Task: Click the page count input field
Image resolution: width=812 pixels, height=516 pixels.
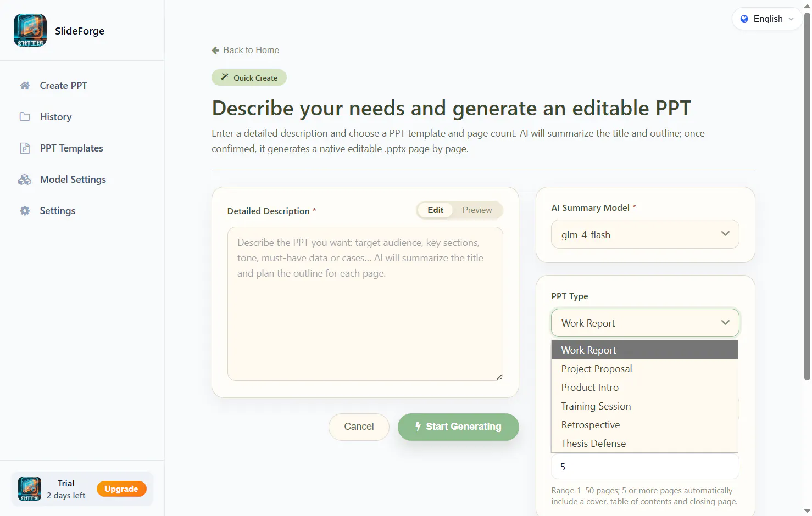Action: [x=645, y=467]
